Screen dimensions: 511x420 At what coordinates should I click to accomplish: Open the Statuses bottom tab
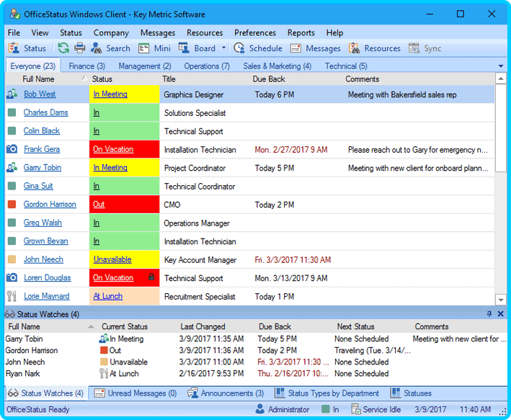point(412,393)
